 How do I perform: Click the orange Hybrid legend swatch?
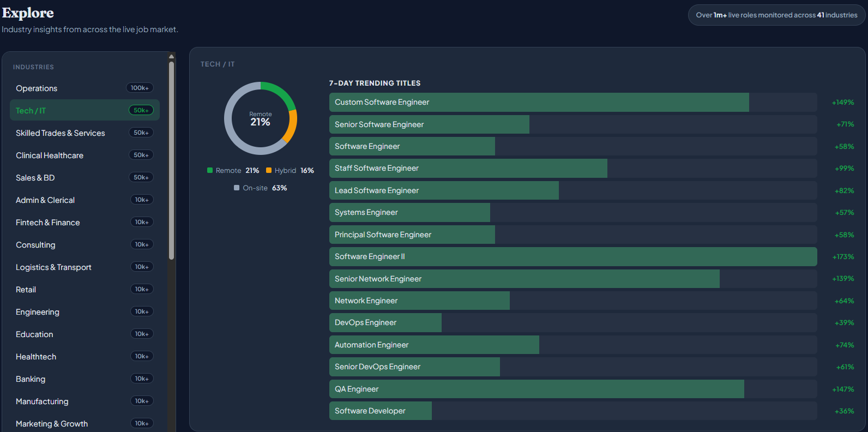tap(269, 170)
